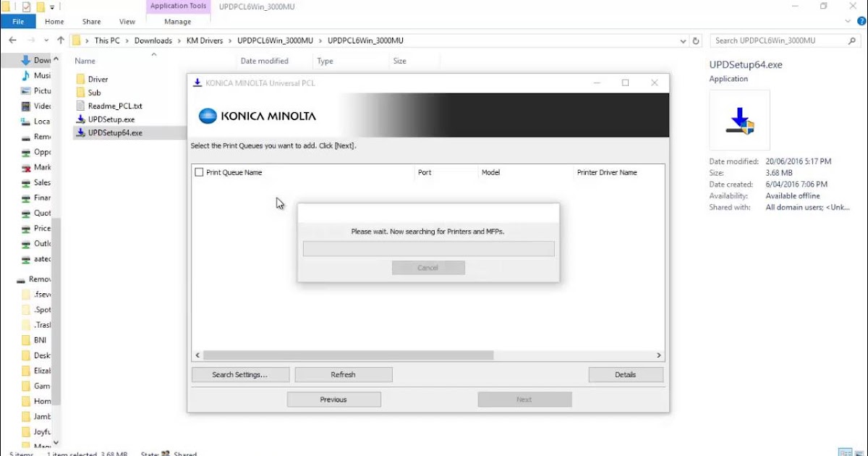Click the disabled Next button
This screenshot has width=868, height=456.
524,400
